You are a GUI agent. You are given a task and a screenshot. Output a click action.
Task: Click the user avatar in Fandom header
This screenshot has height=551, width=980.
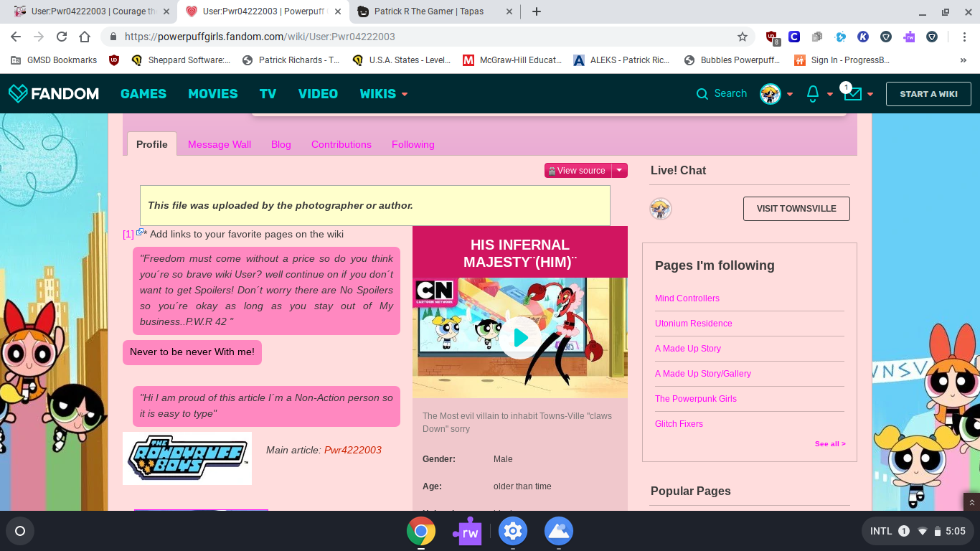(x=771, y=94)
